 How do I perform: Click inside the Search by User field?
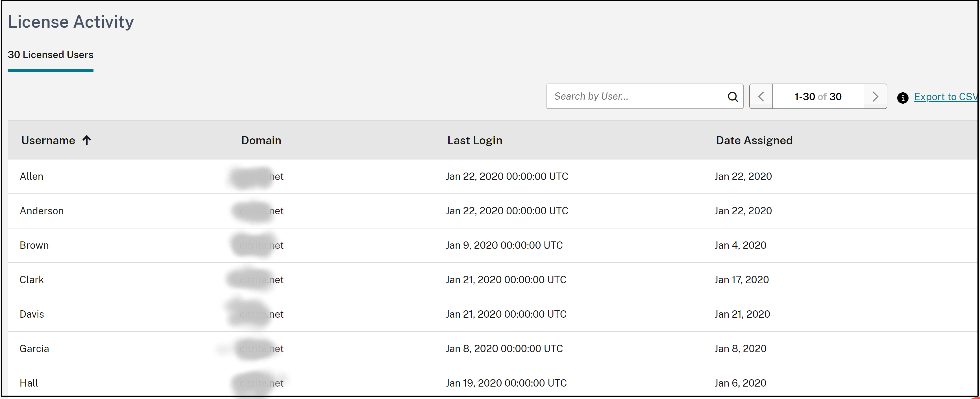tap(628, 96)
